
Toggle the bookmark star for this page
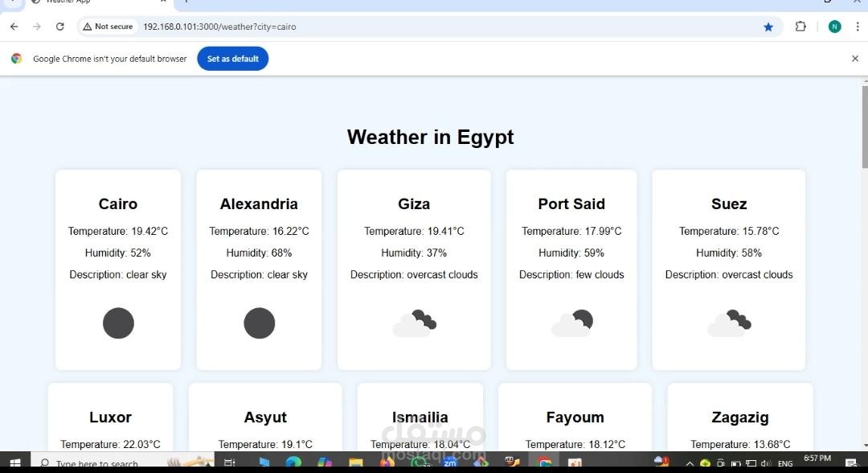(768, 27)
